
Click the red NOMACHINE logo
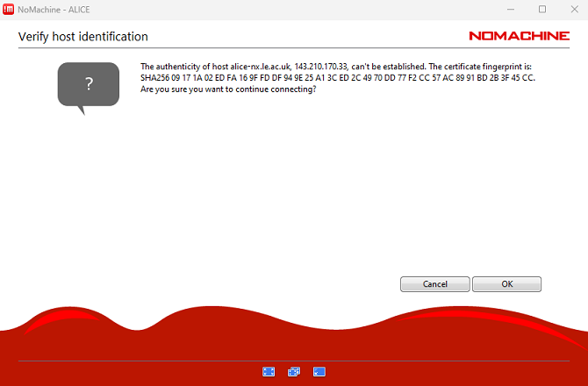(519, 36)
